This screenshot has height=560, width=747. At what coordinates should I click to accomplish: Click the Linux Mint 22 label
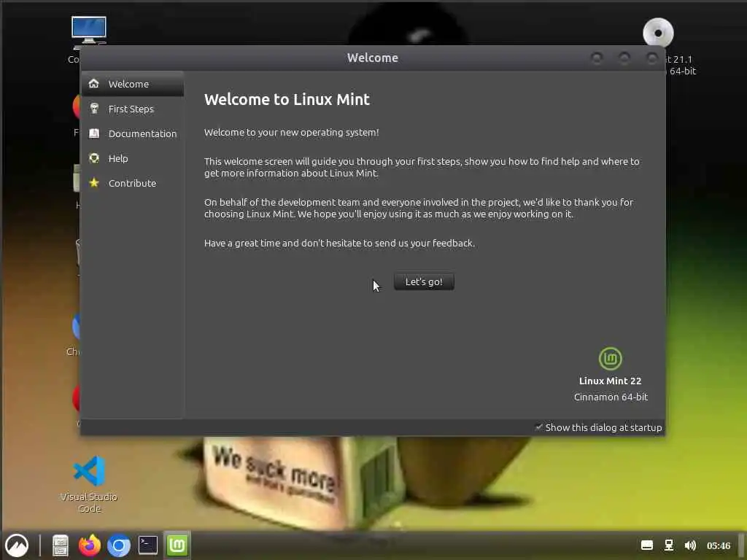611,381
